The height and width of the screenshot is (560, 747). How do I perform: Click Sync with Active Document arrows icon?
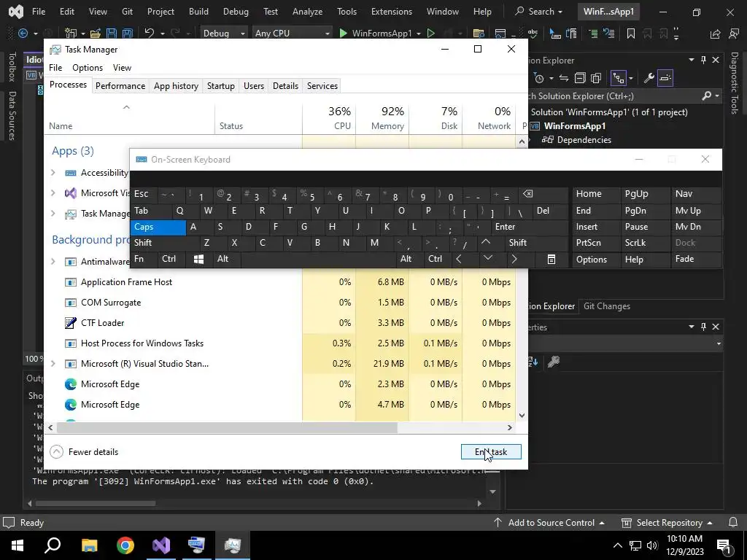pyautogui.click(x=564, y=78)
